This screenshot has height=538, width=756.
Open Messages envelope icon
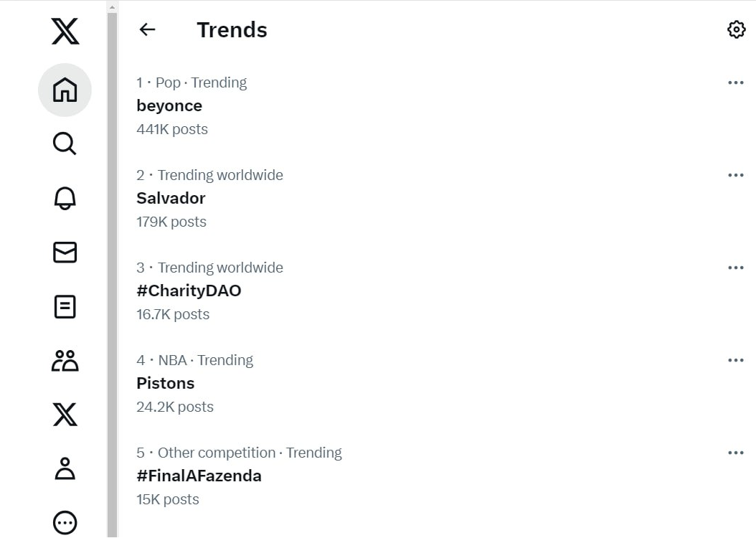65,252
